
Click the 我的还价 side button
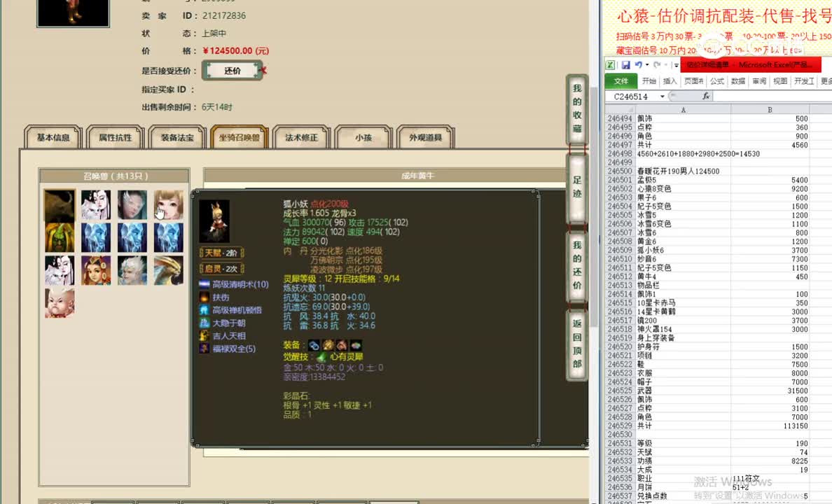click(577, 265)
